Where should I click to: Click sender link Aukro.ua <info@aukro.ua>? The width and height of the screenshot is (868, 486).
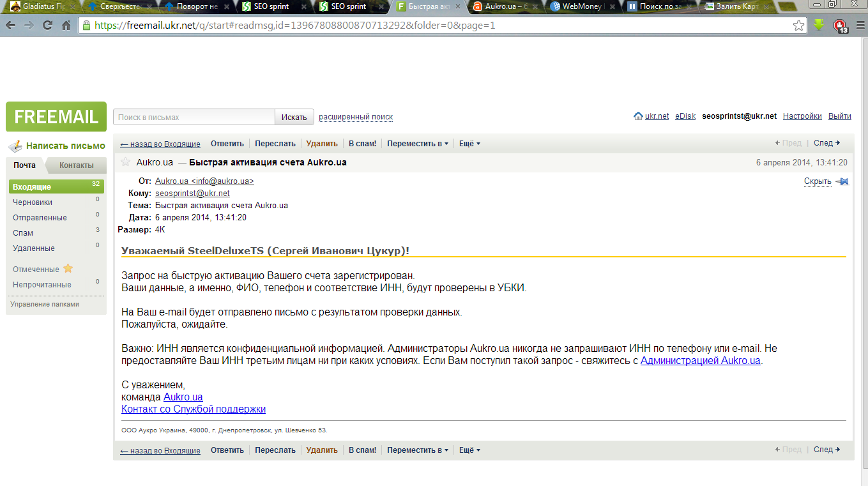tap(204, 181)
